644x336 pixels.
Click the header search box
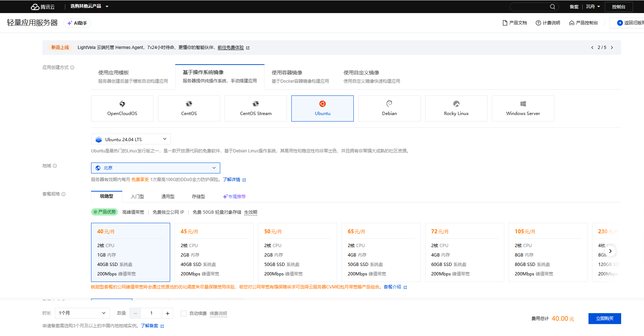click(534, 7)
